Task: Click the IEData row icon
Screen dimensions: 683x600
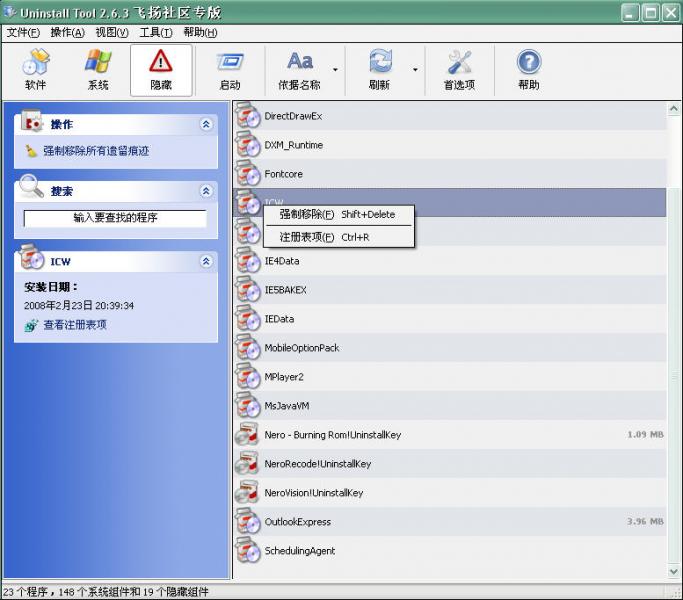Action: coord(247,319)
